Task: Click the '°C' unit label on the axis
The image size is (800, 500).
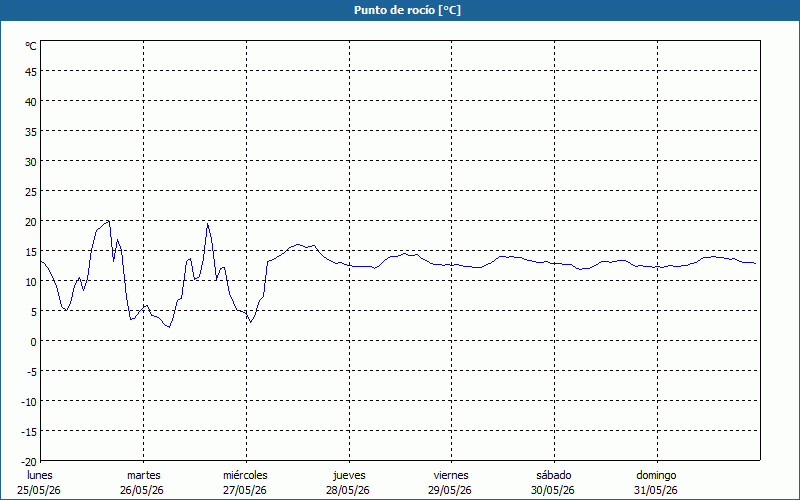Action: pyautogui.click(x=31, y=46)
